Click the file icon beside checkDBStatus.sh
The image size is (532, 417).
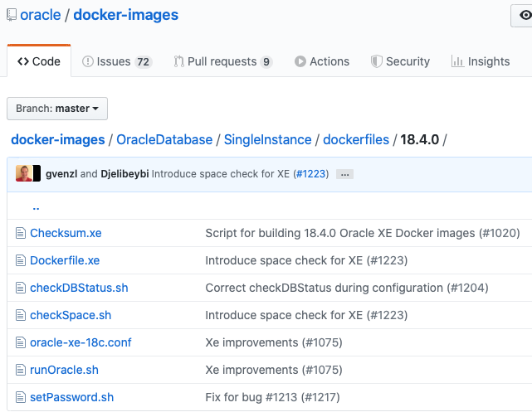pyautogui.click(x=21, y=289)
